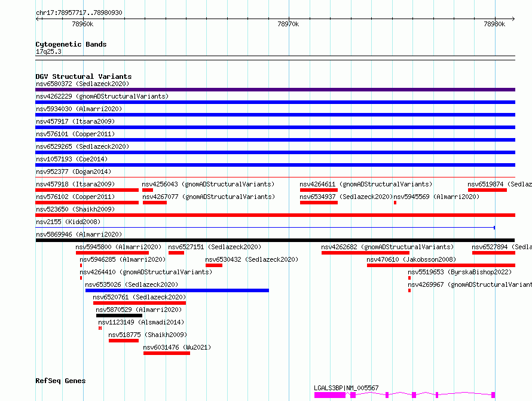Click nsv576101 (Cooper2011) label
Viewport: 532px width, 401px height.
tap(75, 134)
